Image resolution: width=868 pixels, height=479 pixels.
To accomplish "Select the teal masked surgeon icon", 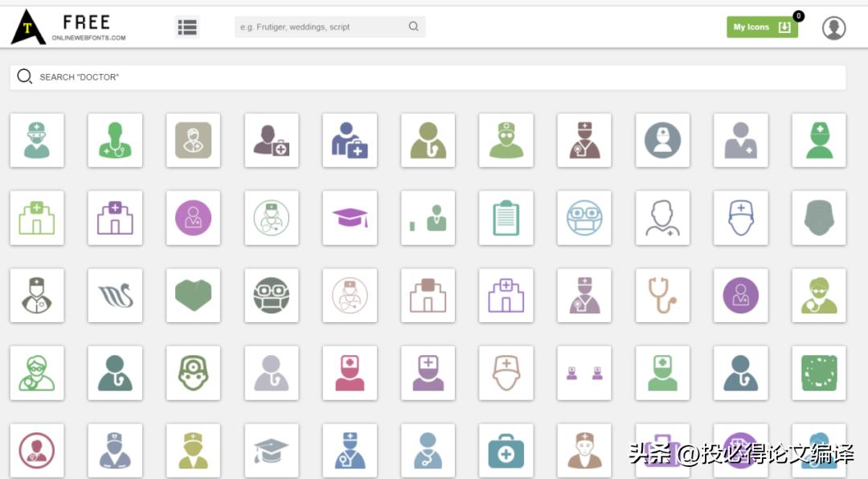I will (37, 140).
